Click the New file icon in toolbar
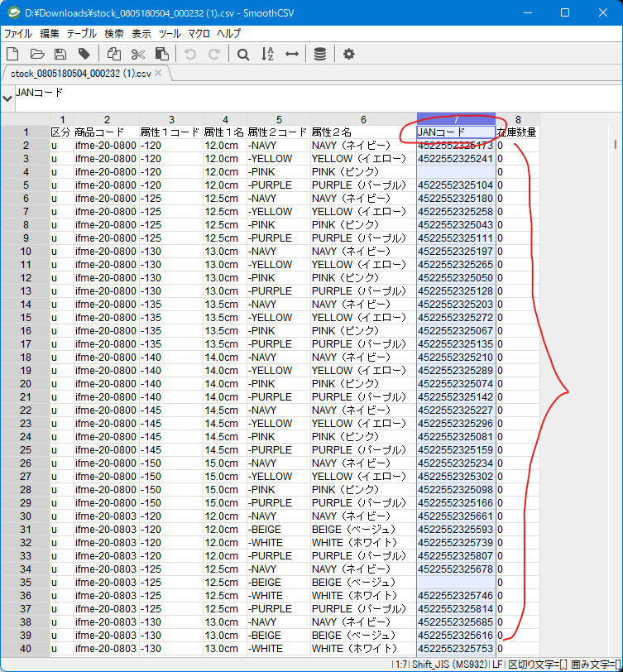The image size is (623, 672). point(13,54)
